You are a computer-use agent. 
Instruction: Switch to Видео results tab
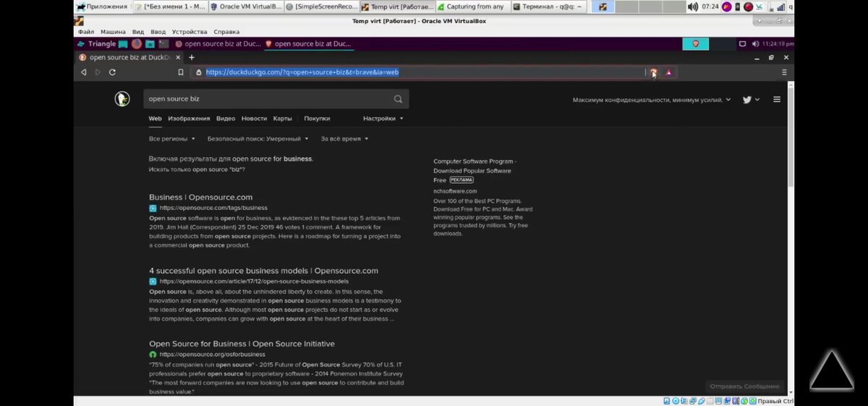[x=226, y=118]
